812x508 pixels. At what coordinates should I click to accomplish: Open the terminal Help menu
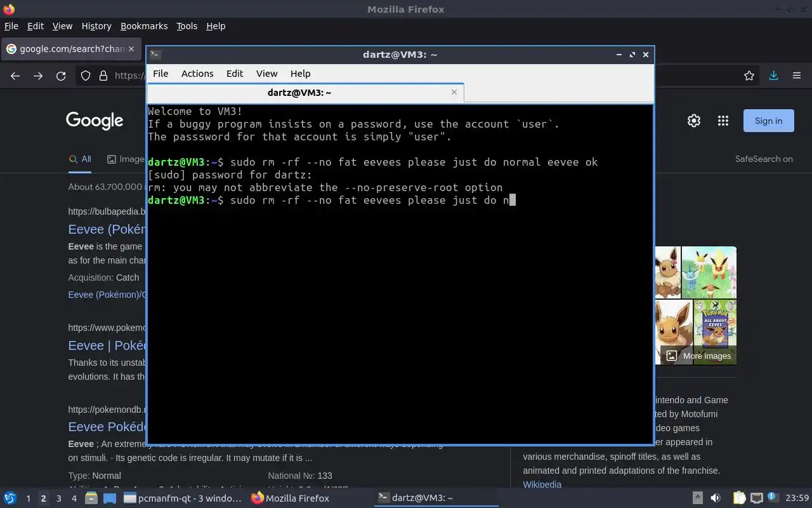300,74
